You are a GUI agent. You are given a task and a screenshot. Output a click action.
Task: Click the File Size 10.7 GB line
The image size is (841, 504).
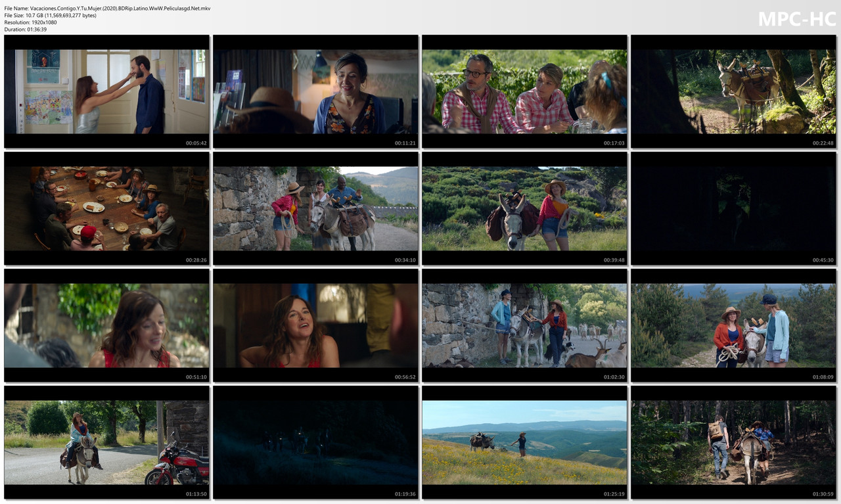click(50, 15)
